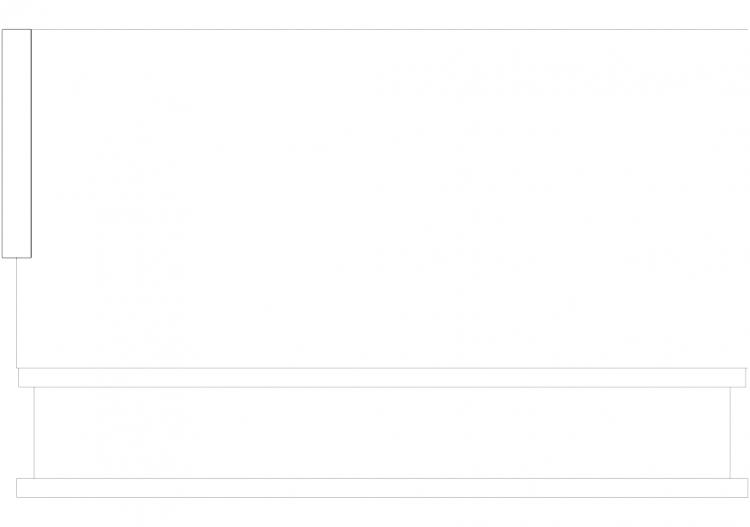Select thin vertical line below tall rectangle
Screen dimensions: 750x527
point(17,313)
